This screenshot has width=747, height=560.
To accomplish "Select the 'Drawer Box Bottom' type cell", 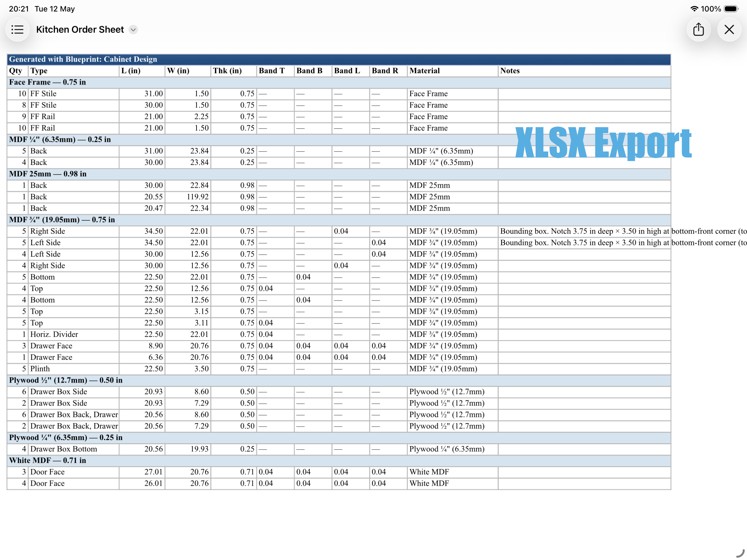I will tap(74, 449).
